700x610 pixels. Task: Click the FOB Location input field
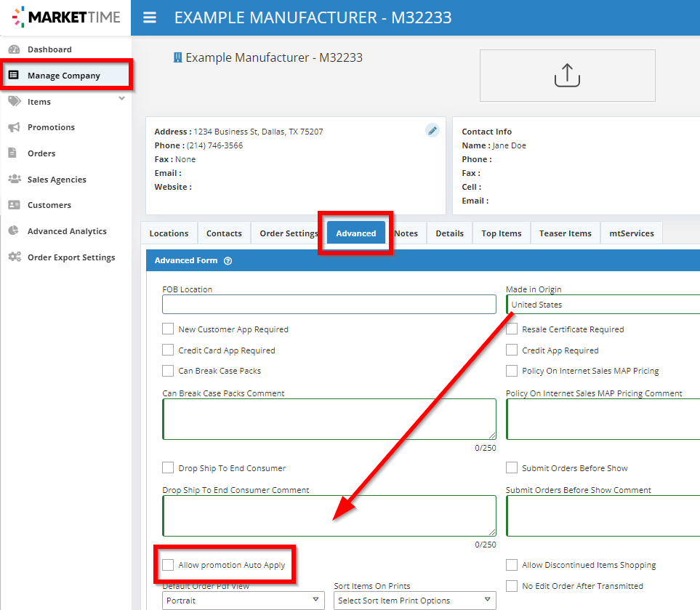tap(329, 304)
